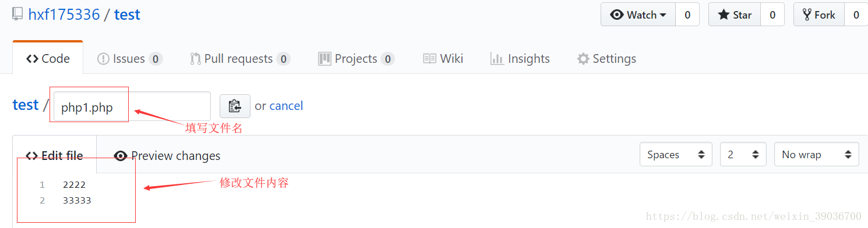Open the Spaces indent mode dropdown
The image size is (868, 228).
676,155
